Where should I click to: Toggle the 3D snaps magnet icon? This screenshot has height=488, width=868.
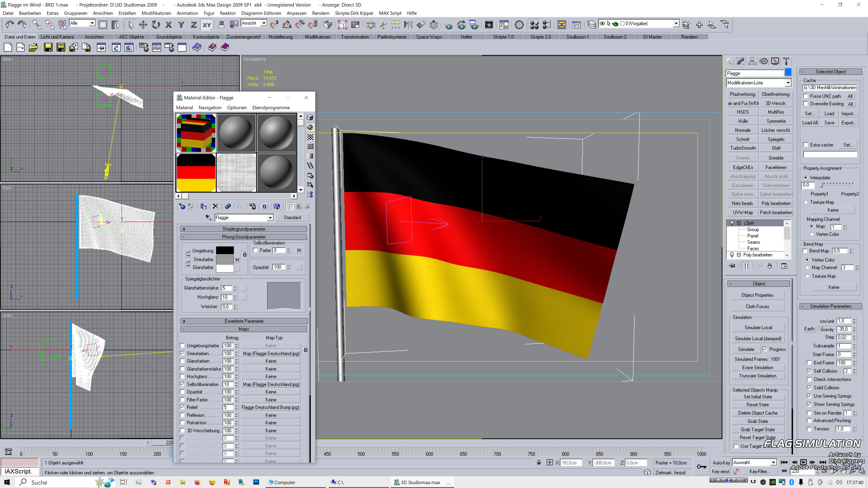[274, 25]
